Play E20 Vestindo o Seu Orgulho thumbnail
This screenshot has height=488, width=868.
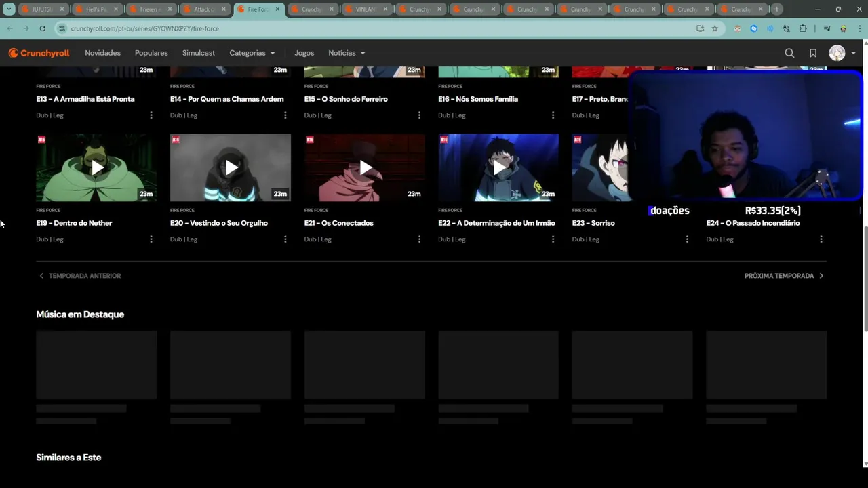pos(231,167)
